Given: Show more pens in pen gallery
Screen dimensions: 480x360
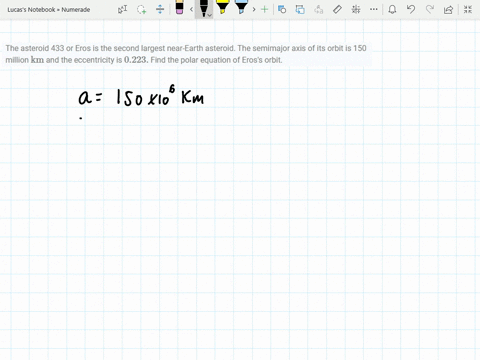Looking at the screenshot, I should [254, 9].
